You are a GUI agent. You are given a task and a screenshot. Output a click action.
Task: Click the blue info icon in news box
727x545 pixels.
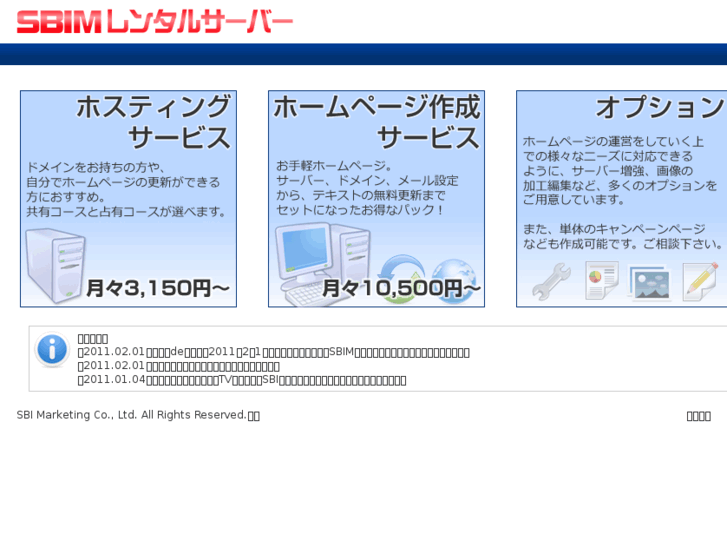pyautogui.click(x=52, y=349)
